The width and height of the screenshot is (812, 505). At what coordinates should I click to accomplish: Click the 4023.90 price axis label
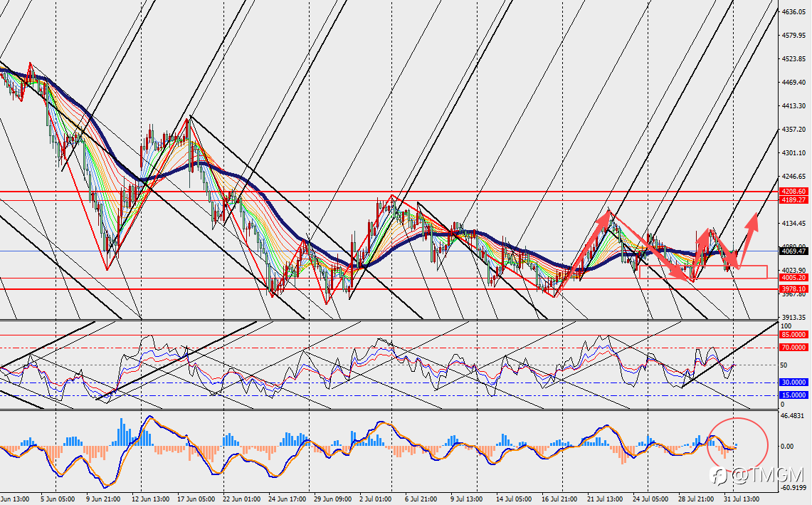pos(793,270)
